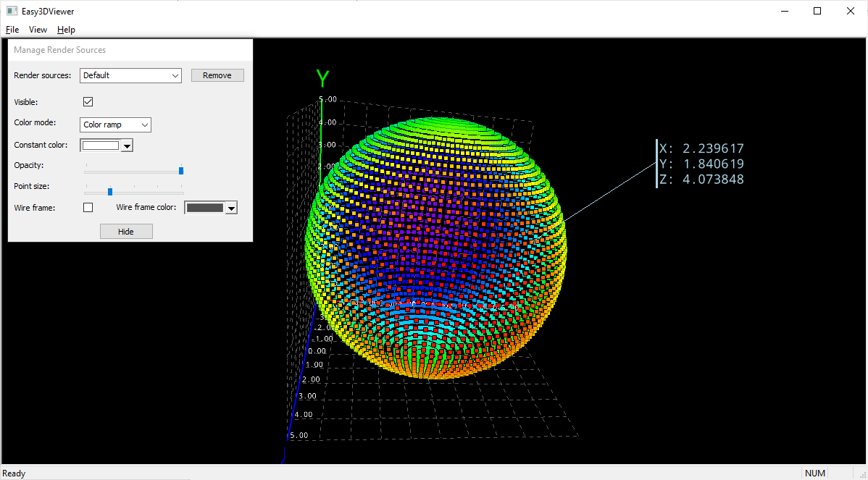Expand the Constant color dropdown arrow
Image resolution: width=868 pixels, height=480 pixels.
pyautogui.click(x=127, y=145)
